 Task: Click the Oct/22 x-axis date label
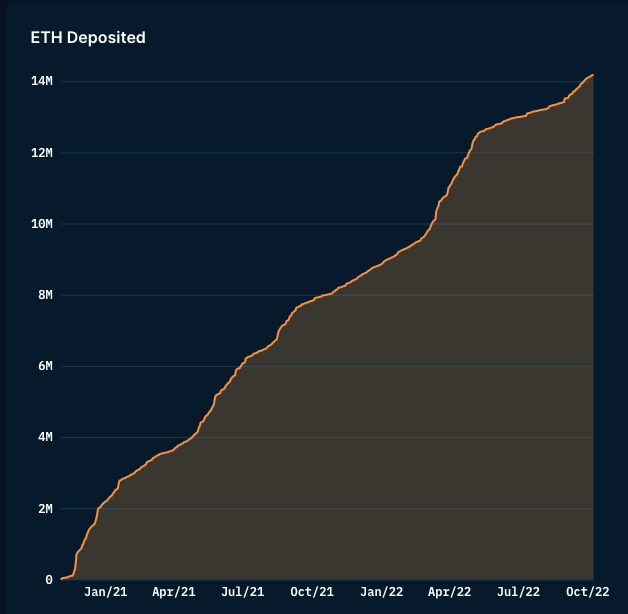point(588,592)
